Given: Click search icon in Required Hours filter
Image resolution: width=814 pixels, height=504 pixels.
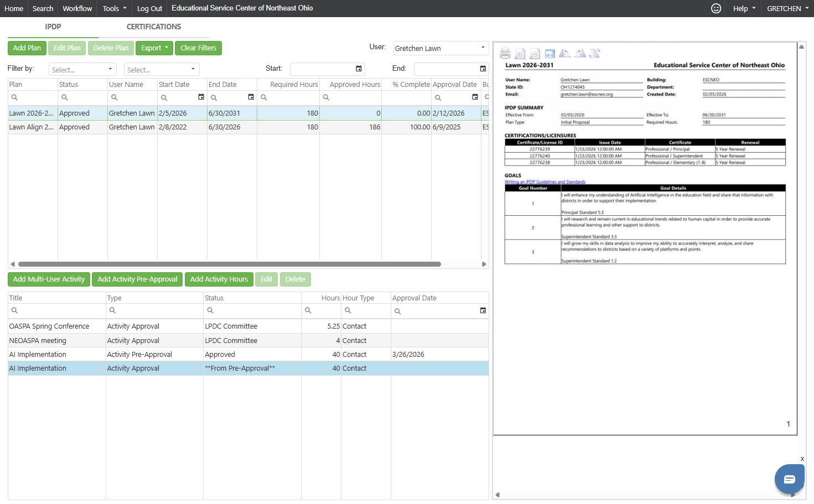Looking at the screenshot, I should (x=264, y=97).
